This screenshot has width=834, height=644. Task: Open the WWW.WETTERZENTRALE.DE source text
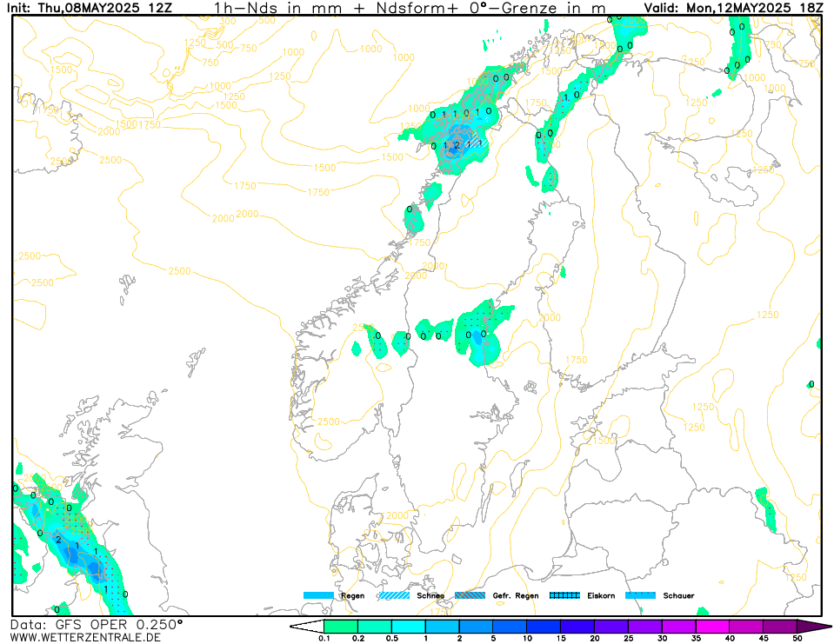[85, 636]
